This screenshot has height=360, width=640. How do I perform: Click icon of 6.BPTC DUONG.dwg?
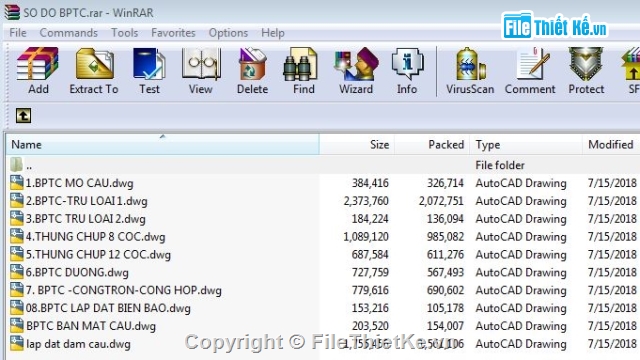click(17, 272)
